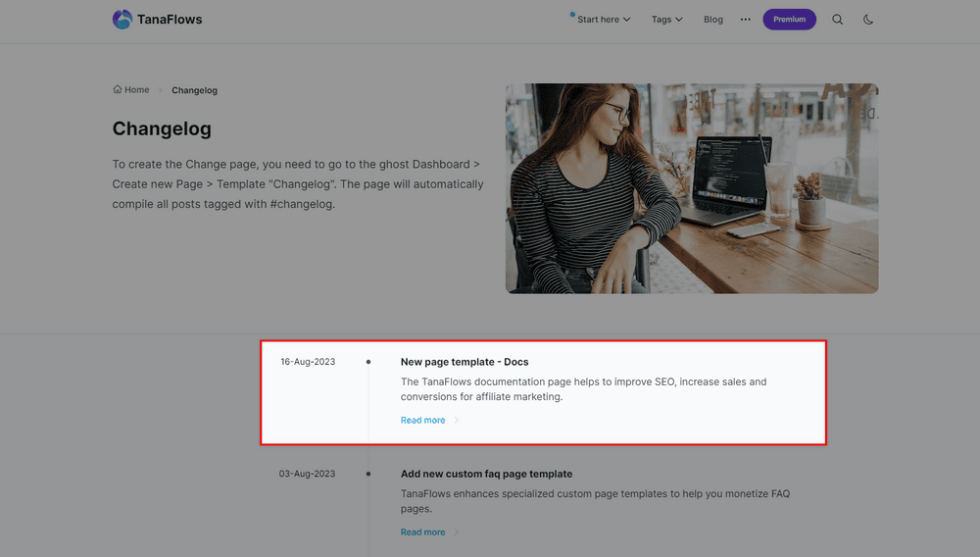Click the home icon in breadcrumb
This screenshot has width=980, height=557.
(117, 89)
